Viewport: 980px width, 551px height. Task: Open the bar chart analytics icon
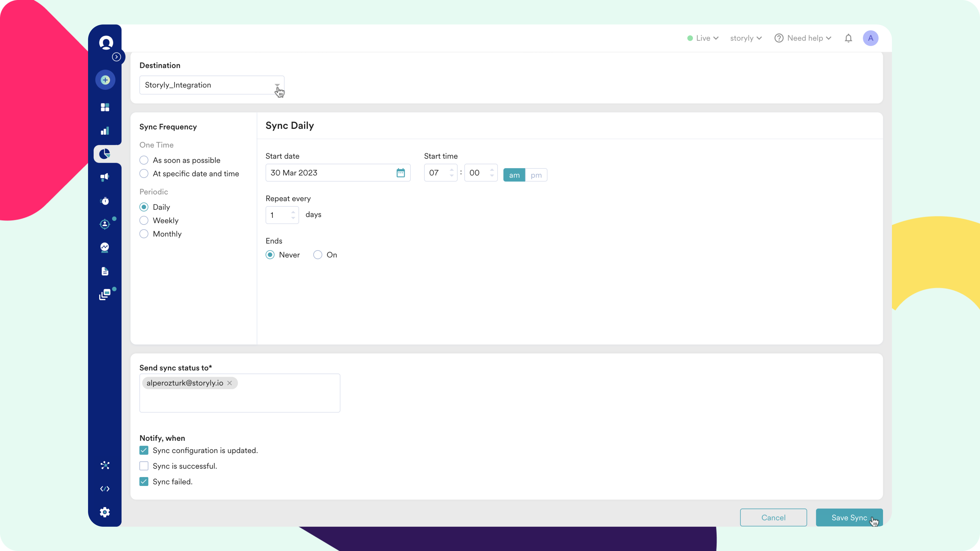105,131
